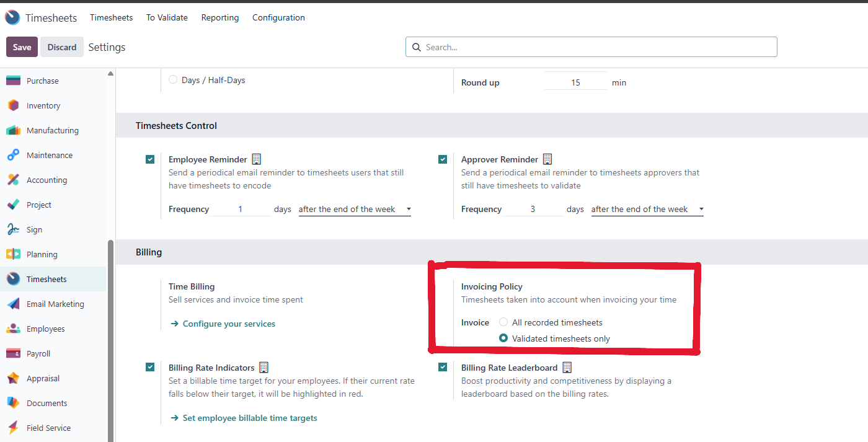This screenshot has width=868, height=442.
Task: Click the building icon beside Employee Reminder
Action: pos(257,159)
